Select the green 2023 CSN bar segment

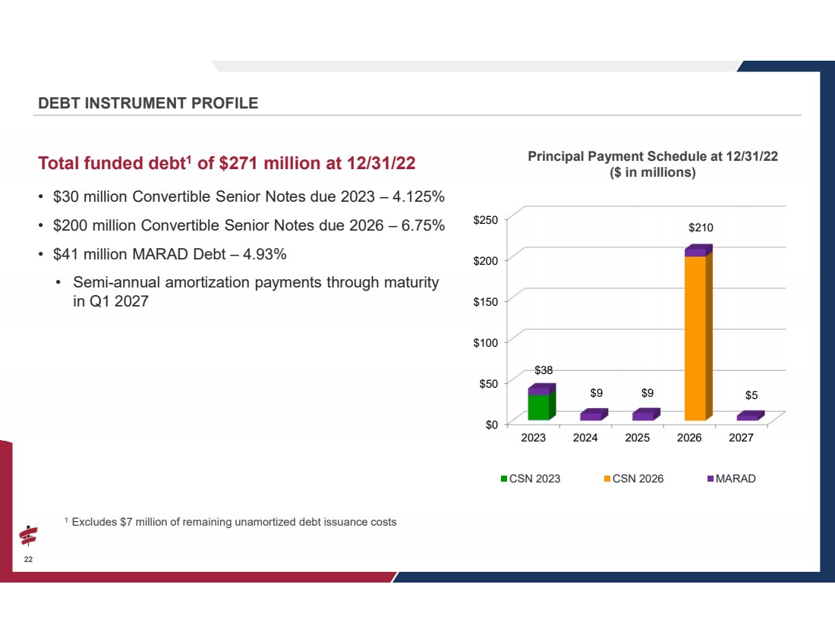pos(541,406)
